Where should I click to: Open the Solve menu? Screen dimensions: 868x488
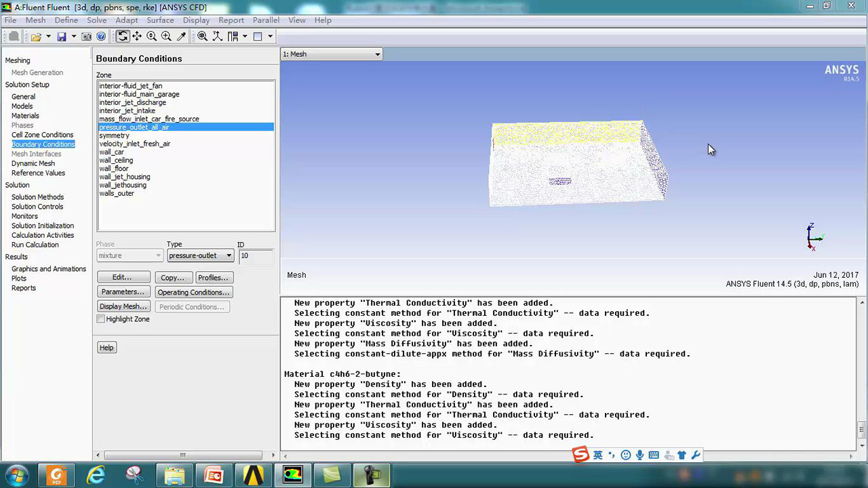pyautogui.click(x=97, y=20)
